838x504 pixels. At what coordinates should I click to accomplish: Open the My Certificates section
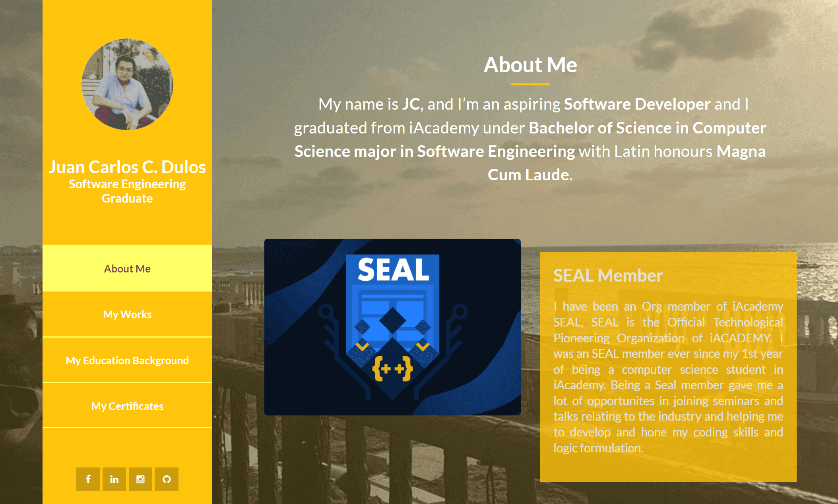click(127, 406)
